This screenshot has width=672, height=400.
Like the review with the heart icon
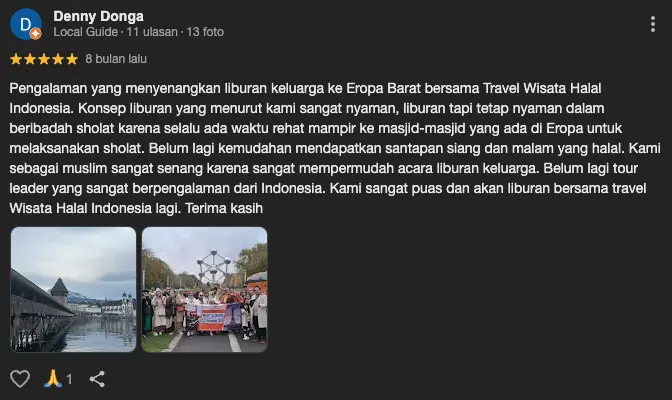pos(20,379)
